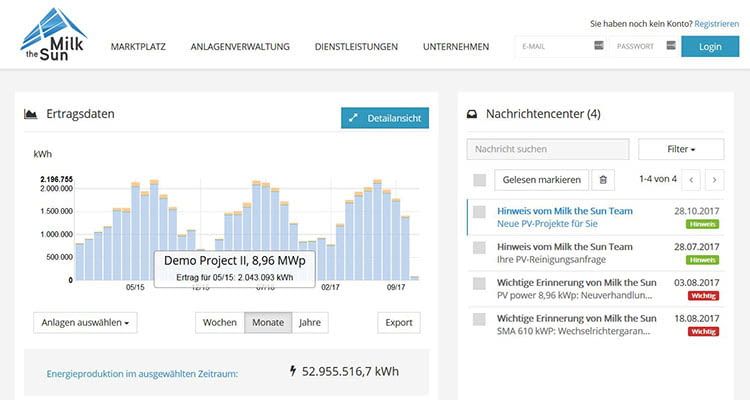Click the lightning bolt energy icon
750x400 pixels.
point(293,371)
